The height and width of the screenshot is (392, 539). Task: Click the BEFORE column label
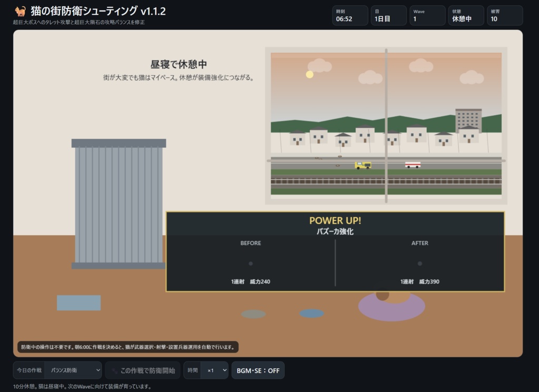[251, 243]
